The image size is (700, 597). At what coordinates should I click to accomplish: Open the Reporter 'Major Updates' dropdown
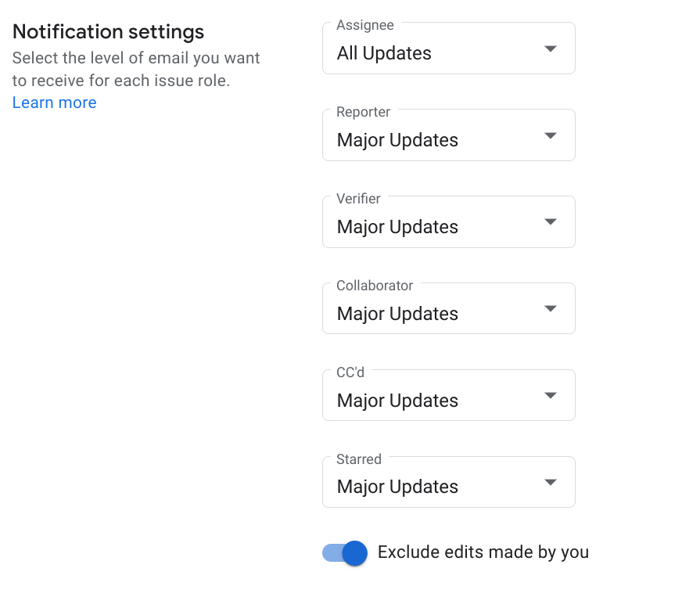pos(449,135)
